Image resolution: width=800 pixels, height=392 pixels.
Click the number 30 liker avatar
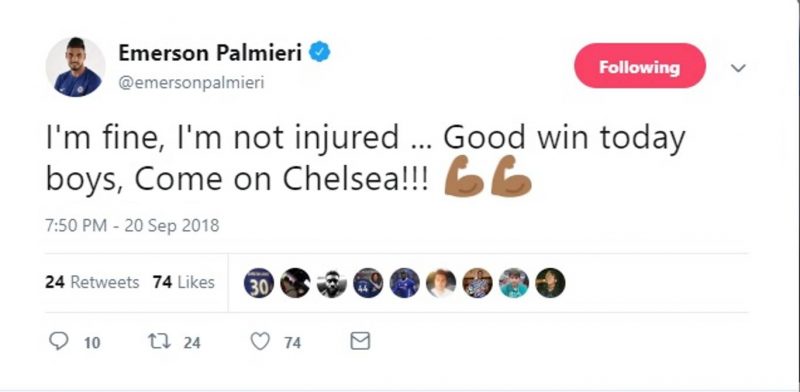[259, 283]
